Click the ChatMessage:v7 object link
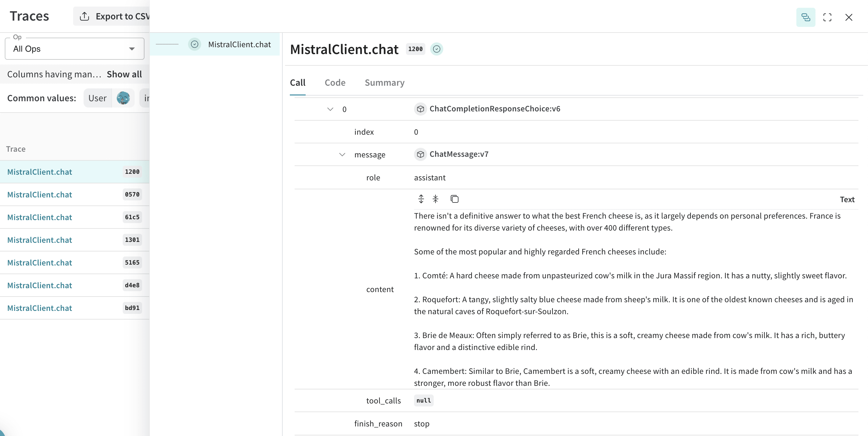This screenshot has height=436, width=868. [459, 154]
